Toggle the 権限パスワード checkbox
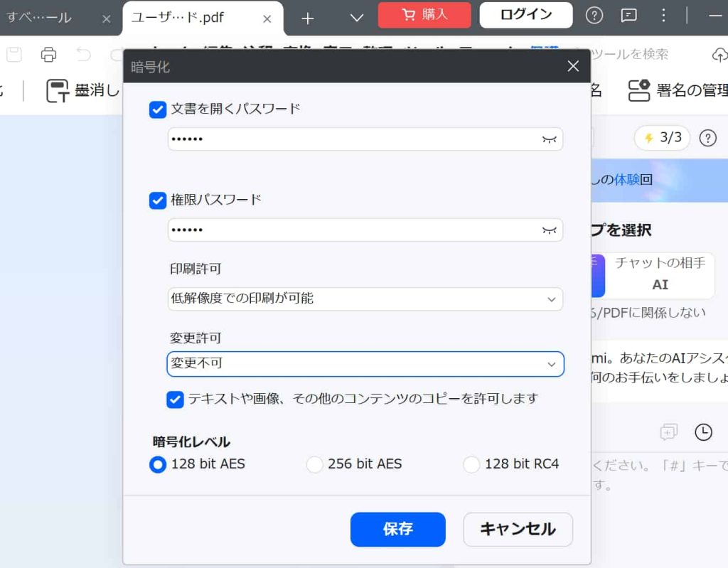Viewport: 728px width, 568px height. click(x=158, y=200)
